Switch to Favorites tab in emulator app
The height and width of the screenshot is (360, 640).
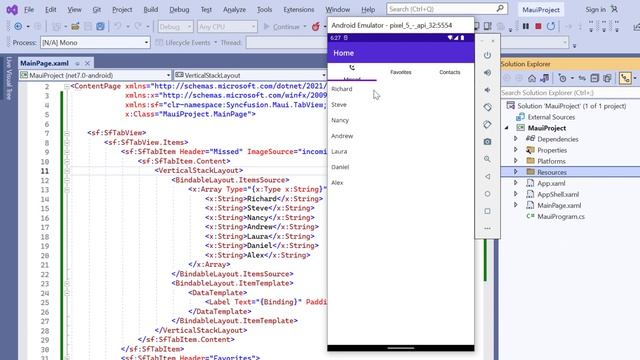400,72
